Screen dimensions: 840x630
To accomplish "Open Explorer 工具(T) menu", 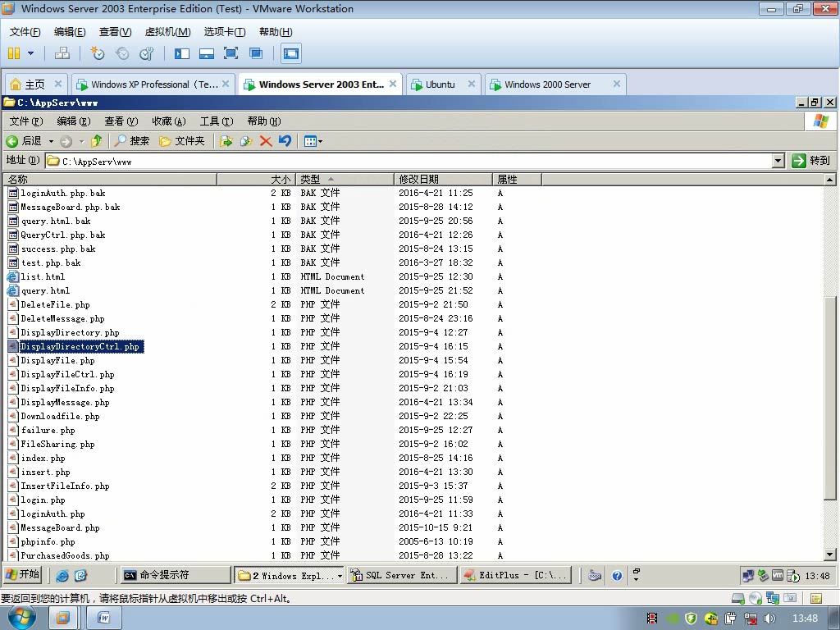I will coord(217,121).
